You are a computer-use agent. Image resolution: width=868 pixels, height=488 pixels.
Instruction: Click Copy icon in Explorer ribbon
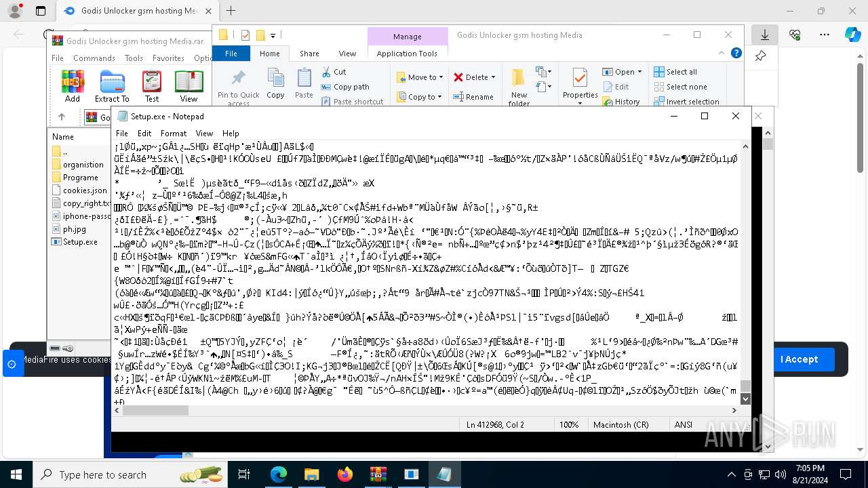275,84
